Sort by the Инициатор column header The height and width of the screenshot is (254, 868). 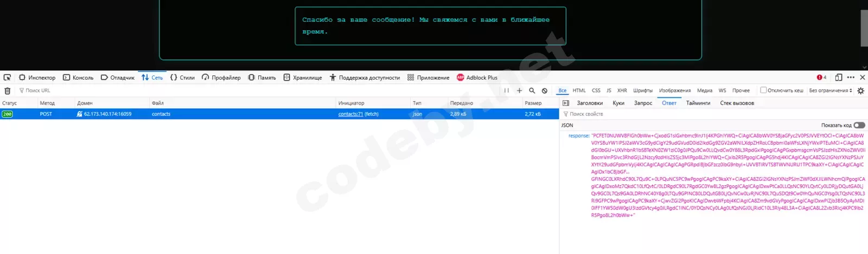click(373, 103)
